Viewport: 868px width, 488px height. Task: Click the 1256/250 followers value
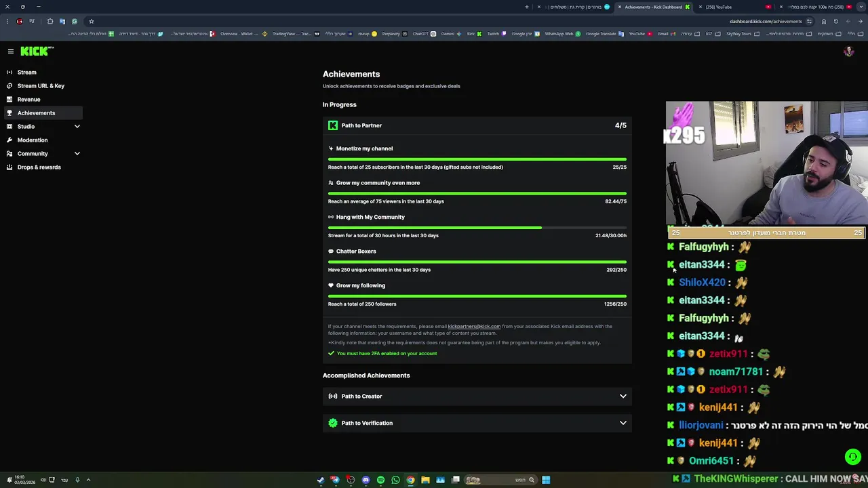pos(615,304)
